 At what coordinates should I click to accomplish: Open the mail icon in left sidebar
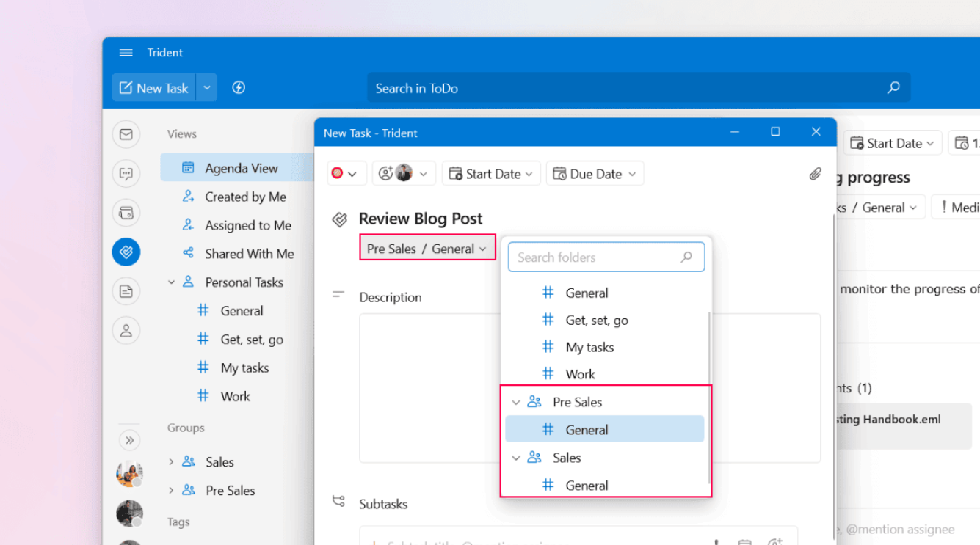point(126,134)
